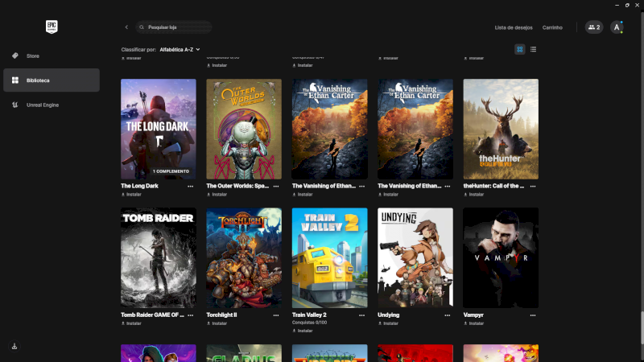The height and width of the screenshot is (362, 644).
Task: Expand the Alfabética A-Z sort dropdown
Action: point(180,49)
